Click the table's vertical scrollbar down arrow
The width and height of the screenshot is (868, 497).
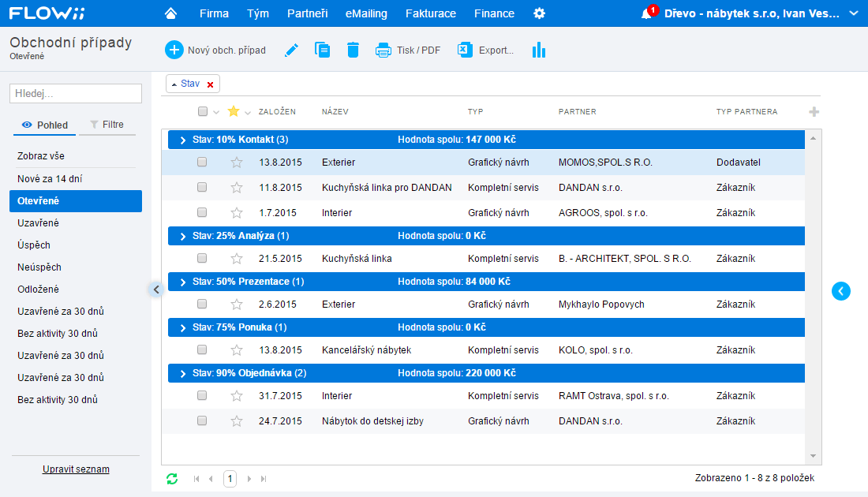coord(814,456)
